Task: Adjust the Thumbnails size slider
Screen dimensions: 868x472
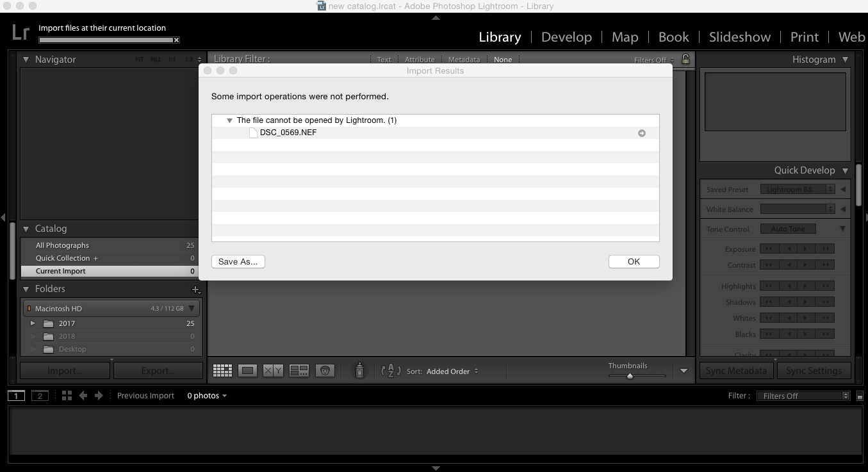Action: (630, 376)
